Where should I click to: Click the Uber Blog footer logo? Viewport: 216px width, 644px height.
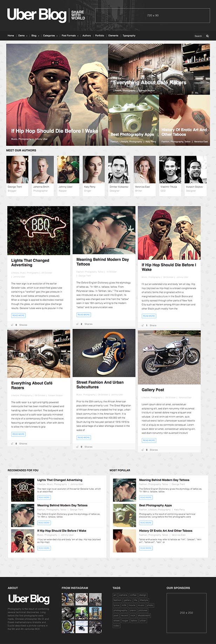(x=29, y=599)
